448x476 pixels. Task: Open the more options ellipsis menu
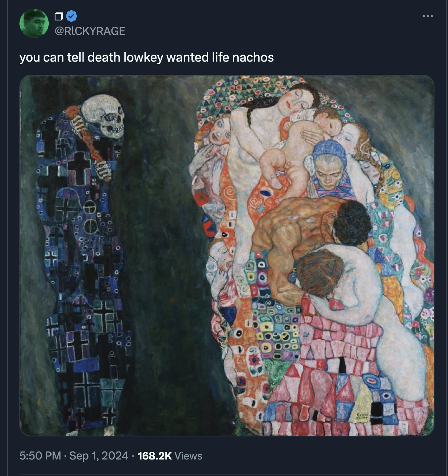[x=427, y=16]
